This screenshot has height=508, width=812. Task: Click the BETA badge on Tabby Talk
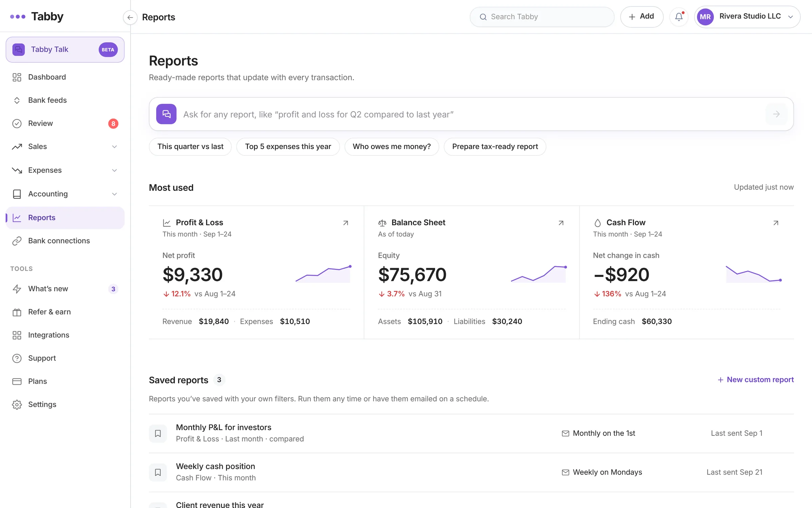108,50
